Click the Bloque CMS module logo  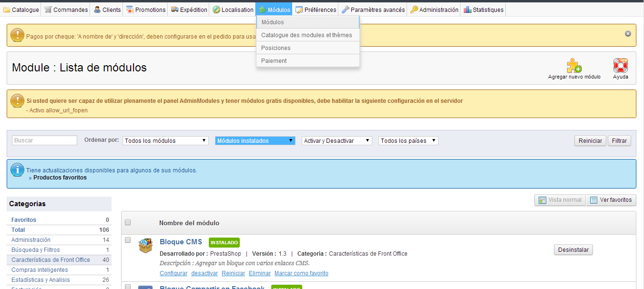click(x=145, y=246)
